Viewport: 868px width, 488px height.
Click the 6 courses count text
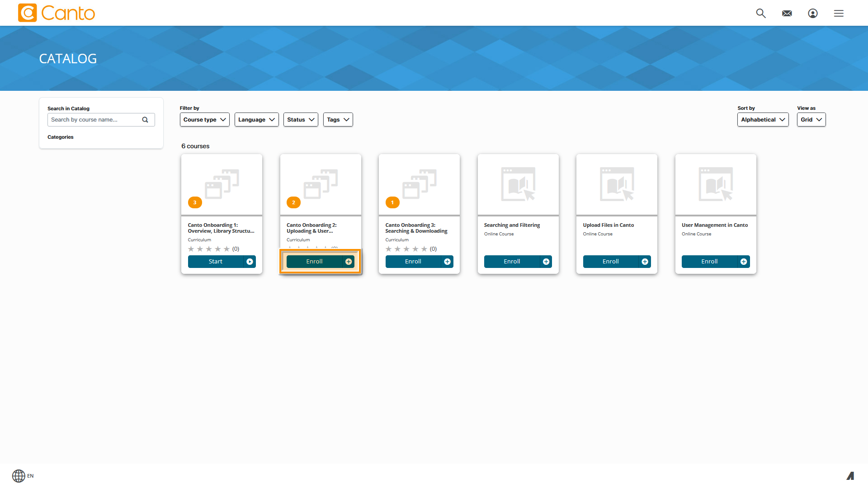click(195, 146)
